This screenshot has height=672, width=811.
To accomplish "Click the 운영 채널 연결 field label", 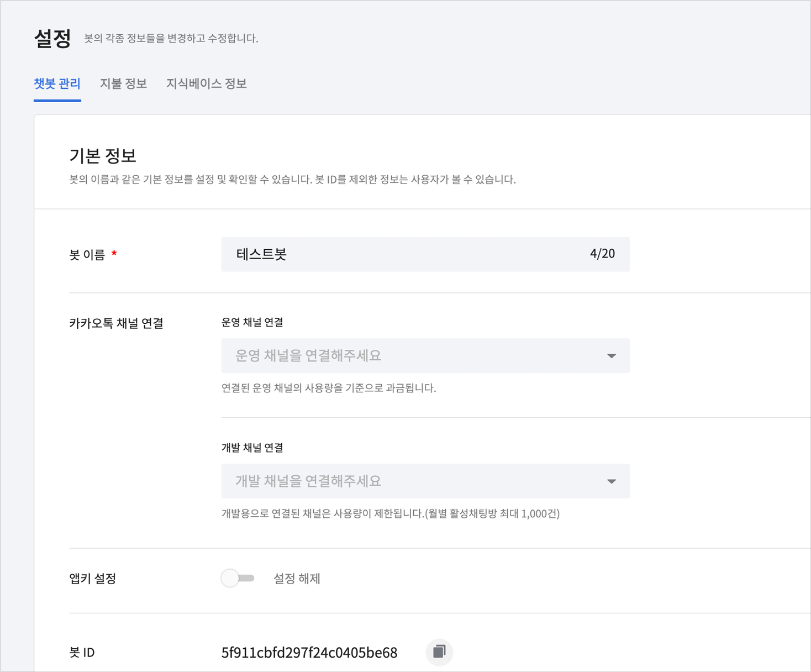I will (x=252, y=322).
